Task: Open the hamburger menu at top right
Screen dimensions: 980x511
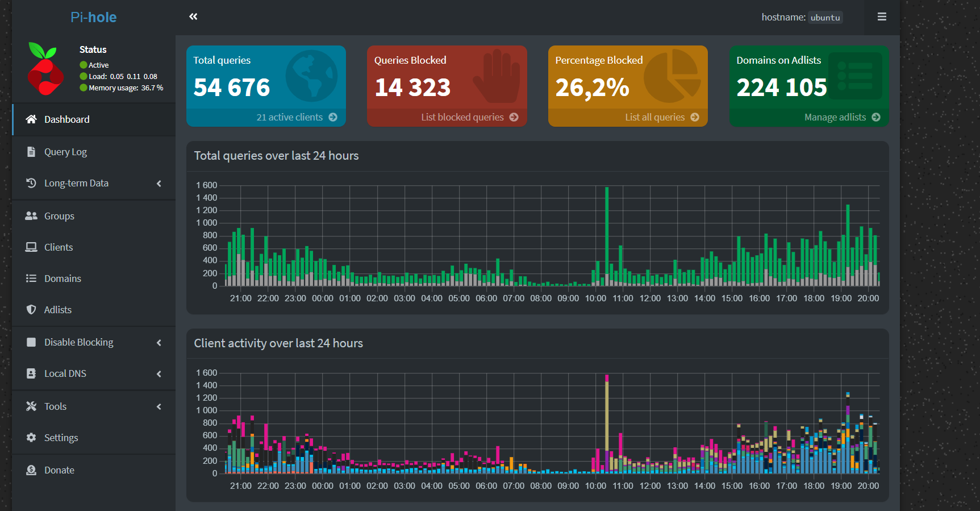Action: click(x=882, y=16)
